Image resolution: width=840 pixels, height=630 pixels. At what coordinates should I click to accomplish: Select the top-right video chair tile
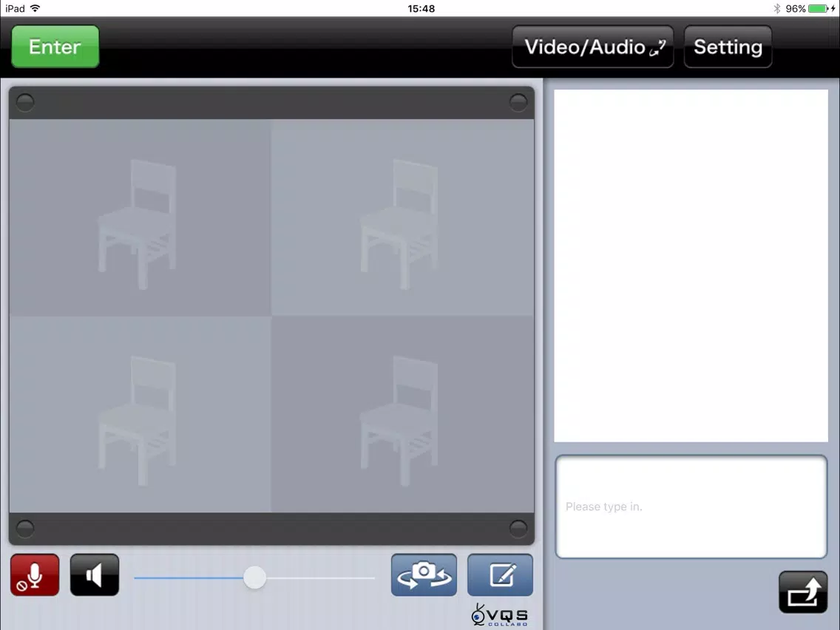(403, 217)
